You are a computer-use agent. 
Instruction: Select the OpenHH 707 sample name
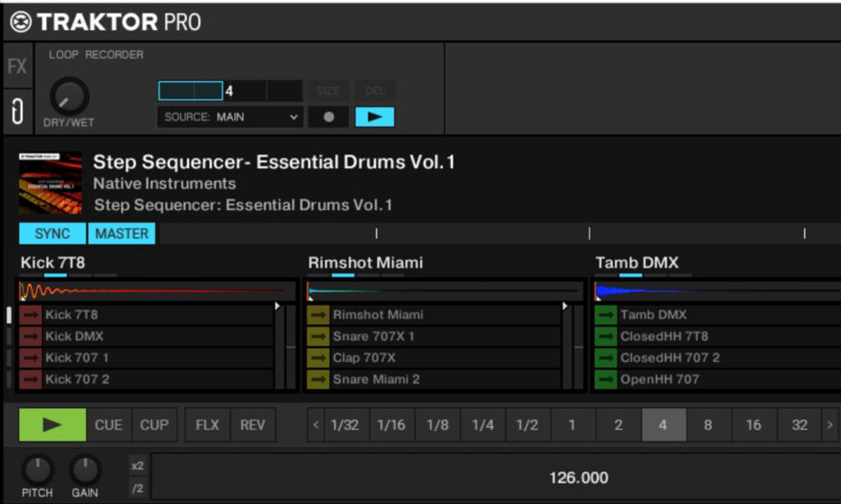659,379
